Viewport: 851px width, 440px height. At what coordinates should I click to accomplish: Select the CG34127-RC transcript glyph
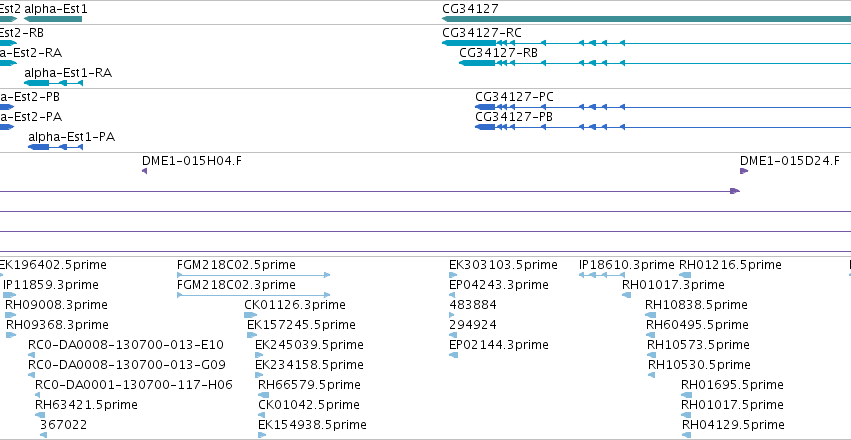click(x=646, y=43)
